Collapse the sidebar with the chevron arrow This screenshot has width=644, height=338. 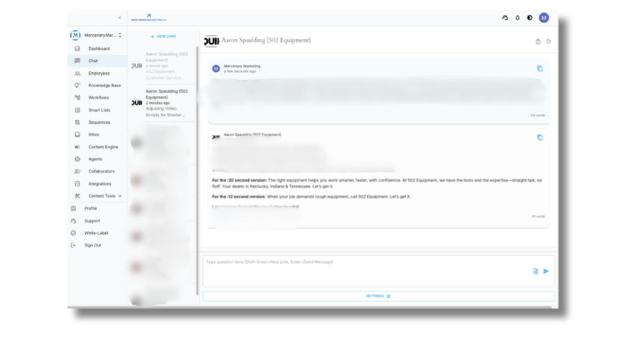pos(120,17)
